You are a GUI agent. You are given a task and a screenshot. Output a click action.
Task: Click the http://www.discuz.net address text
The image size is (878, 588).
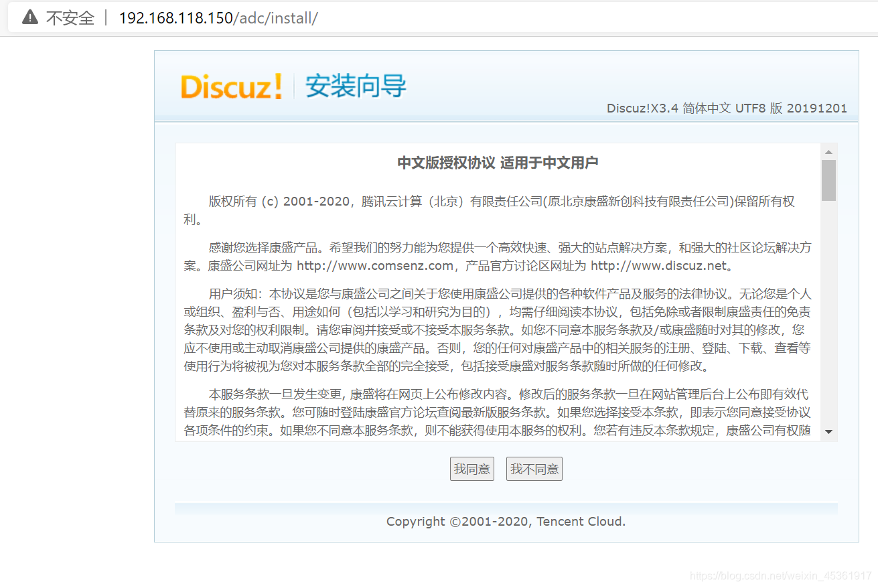coord(658,266)
